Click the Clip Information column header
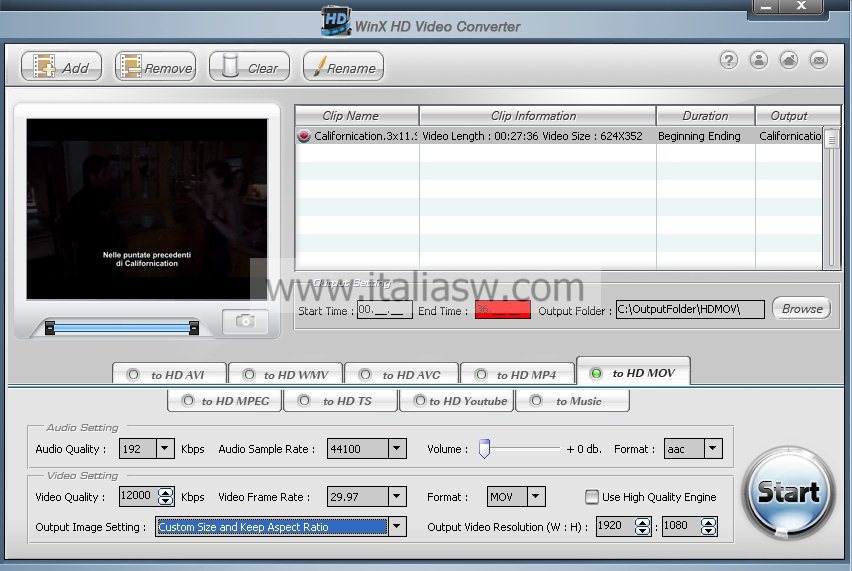The image size is (852, 571). (538, 116)
